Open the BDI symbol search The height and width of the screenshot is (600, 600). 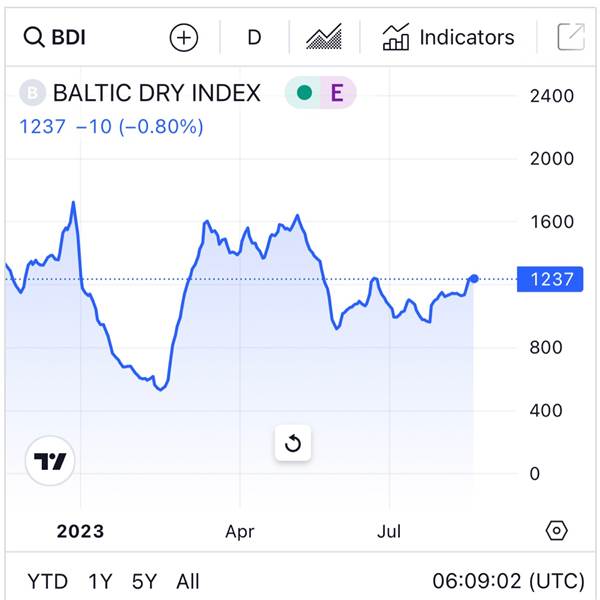(x=54, y=37)
